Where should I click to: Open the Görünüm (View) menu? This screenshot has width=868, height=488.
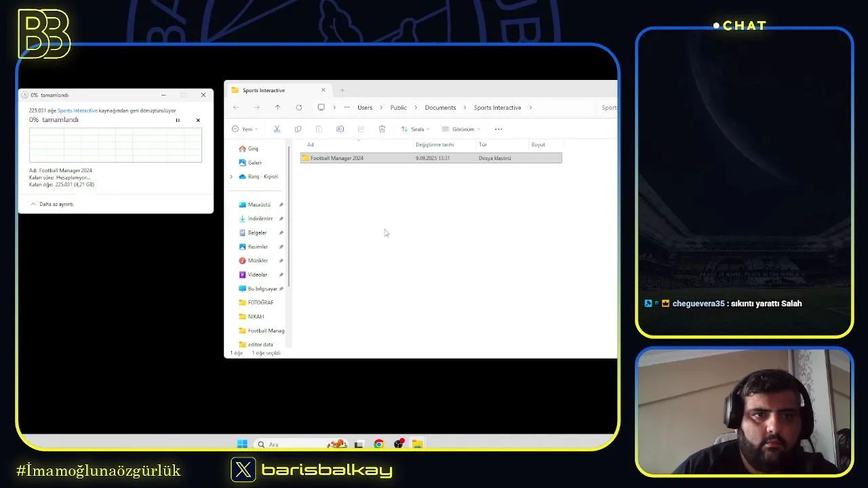tap(461, 129)
